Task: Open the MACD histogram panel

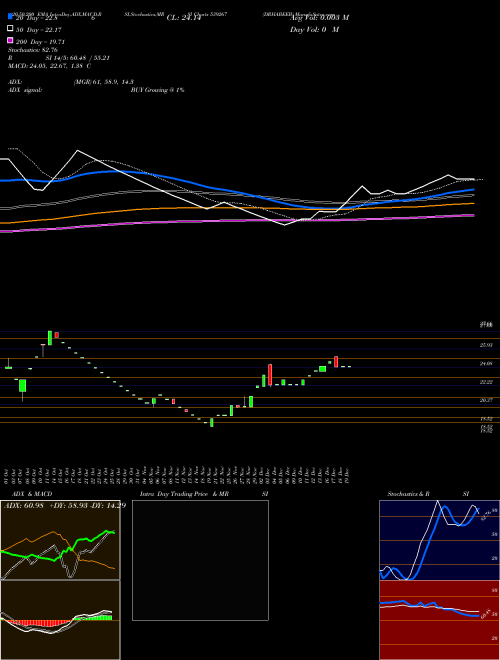Action: (x=60, y=620)
